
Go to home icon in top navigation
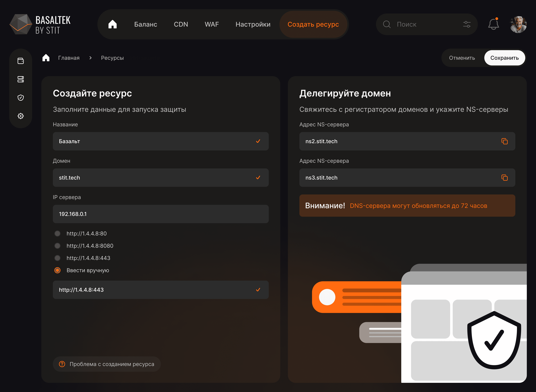(112, 24)
